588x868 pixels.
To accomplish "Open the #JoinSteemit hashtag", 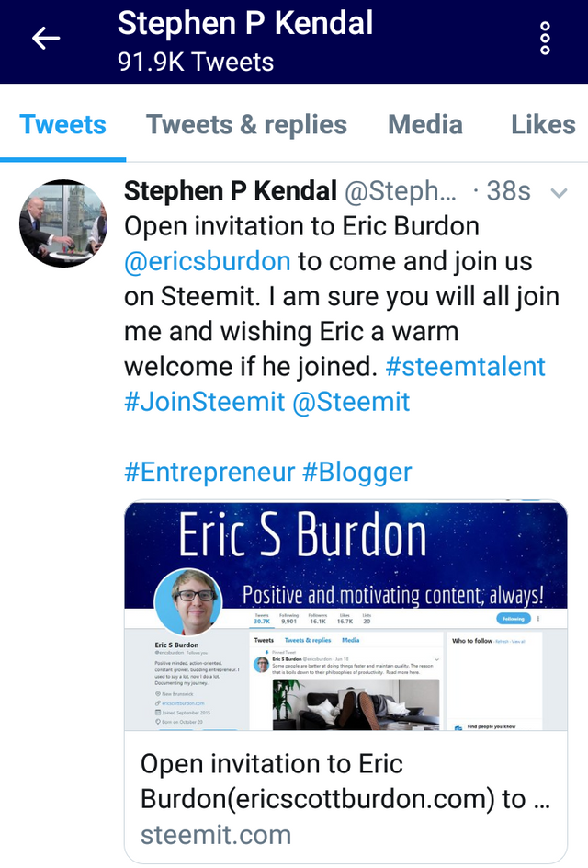I will pos(204,402).
